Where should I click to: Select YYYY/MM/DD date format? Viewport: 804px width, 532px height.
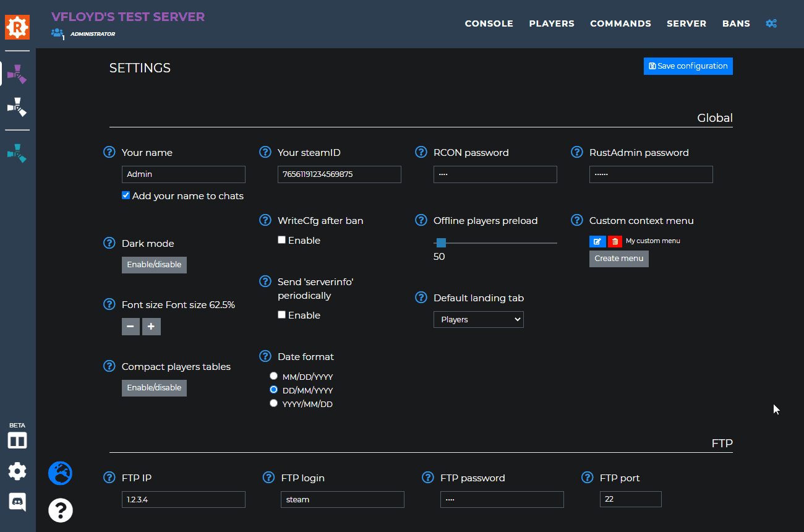click(273, 403)
